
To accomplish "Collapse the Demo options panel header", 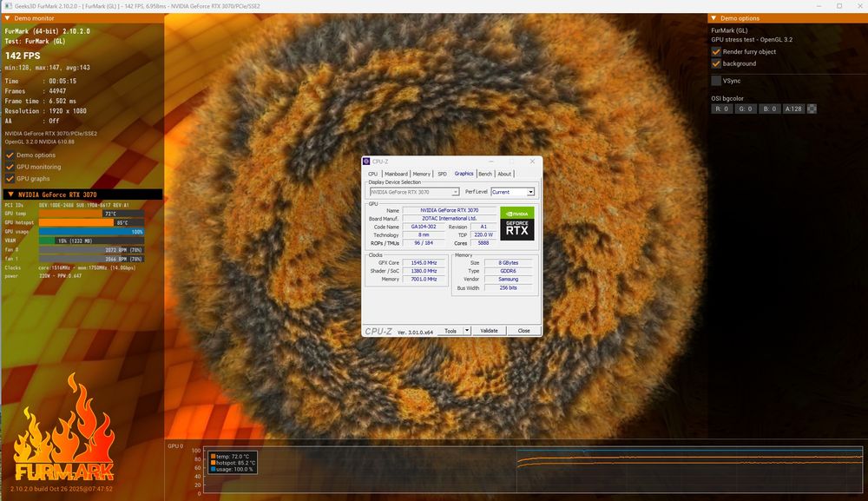I will [787, 18].
